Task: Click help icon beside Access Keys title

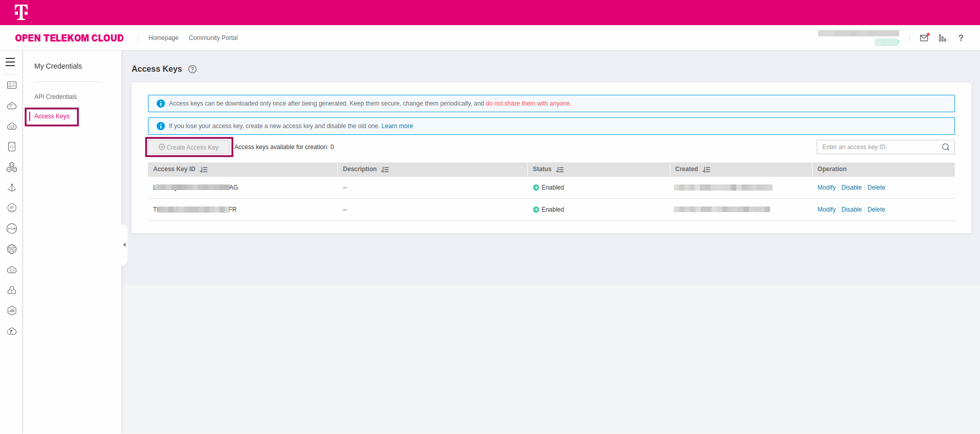Action: 193,69
